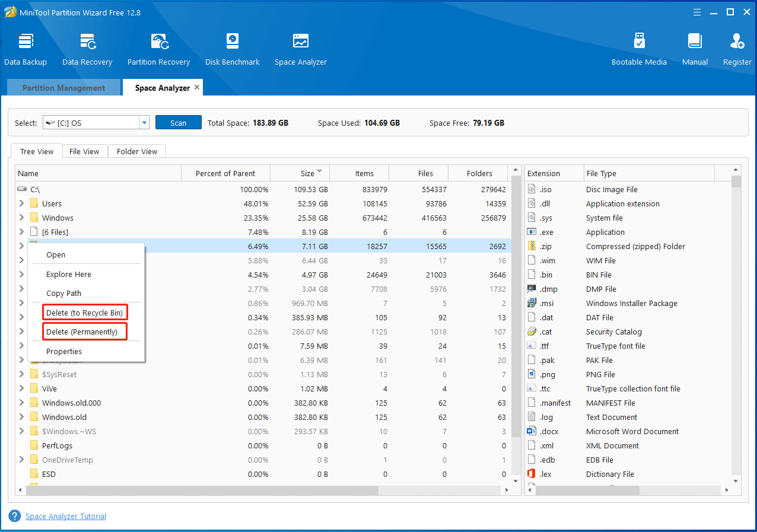Open the title bar hamburger menu
The image size is (757, 532).
698,12
